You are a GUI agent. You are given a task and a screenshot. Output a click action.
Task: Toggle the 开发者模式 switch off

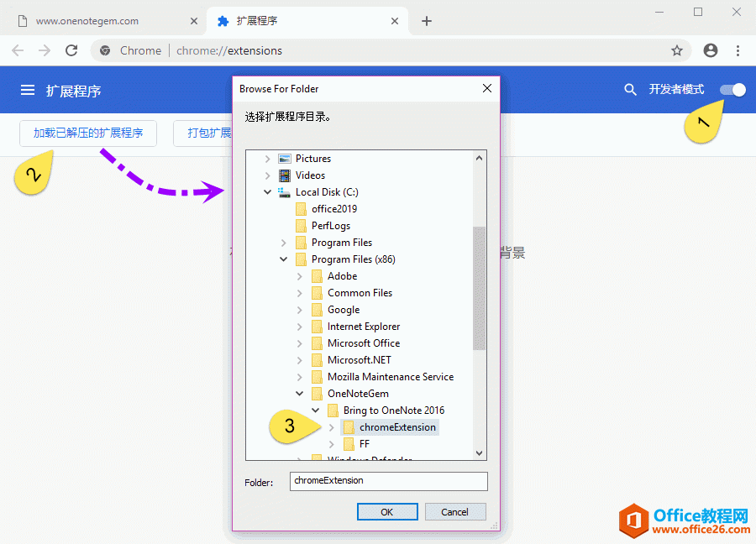tap(732, 89)
